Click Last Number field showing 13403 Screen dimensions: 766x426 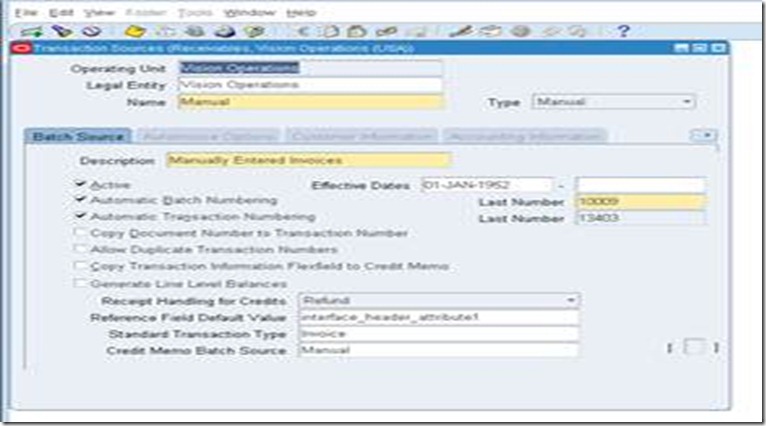tap(640, 218)
